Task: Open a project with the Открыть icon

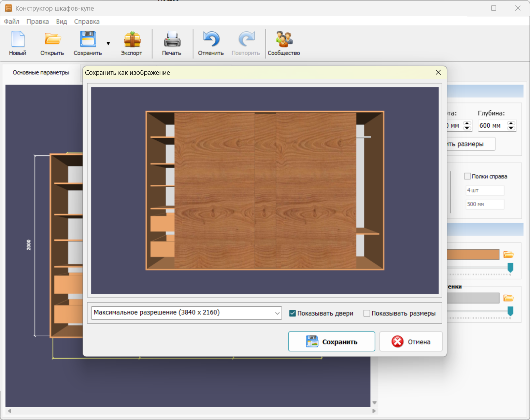Action: (52, 39)
